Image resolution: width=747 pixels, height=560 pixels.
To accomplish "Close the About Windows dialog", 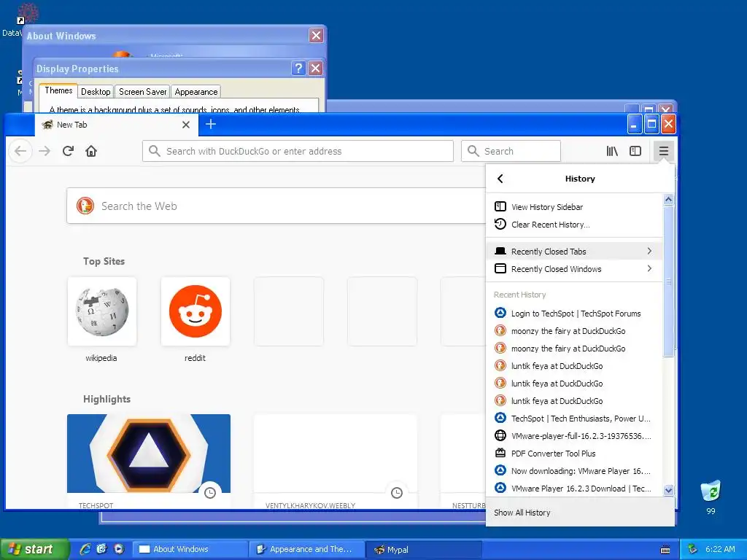I will pyautogui.click(x=316, y=35).
